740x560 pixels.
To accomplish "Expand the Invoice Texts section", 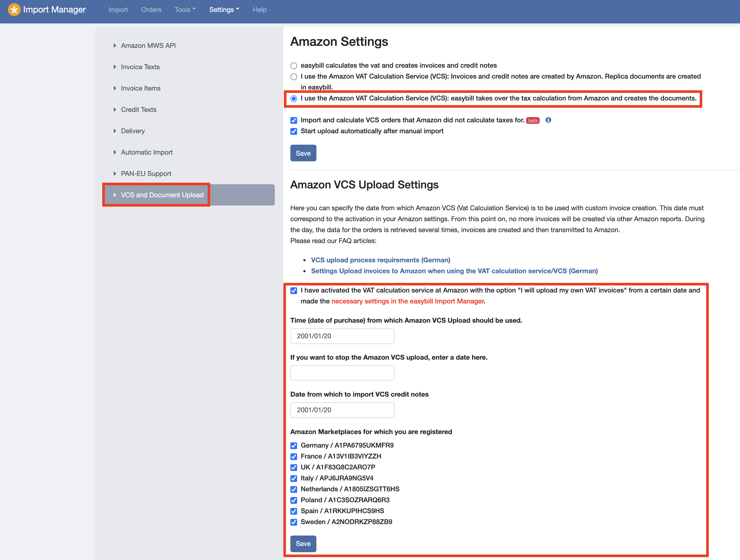I will coord(140,67).
